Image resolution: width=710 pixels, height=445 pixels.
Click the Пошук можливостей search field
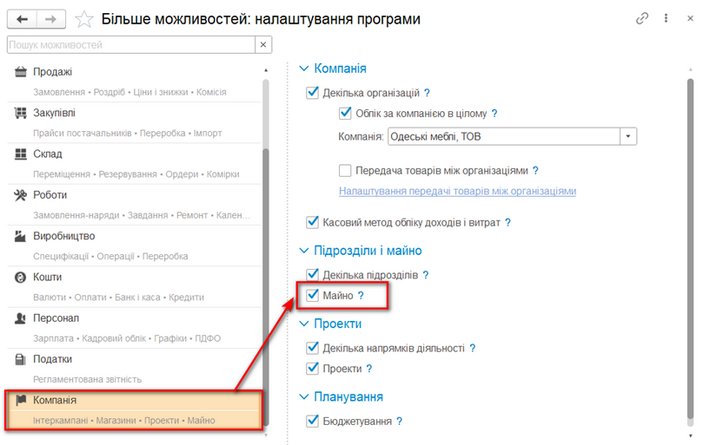click(x=130, y=45)
